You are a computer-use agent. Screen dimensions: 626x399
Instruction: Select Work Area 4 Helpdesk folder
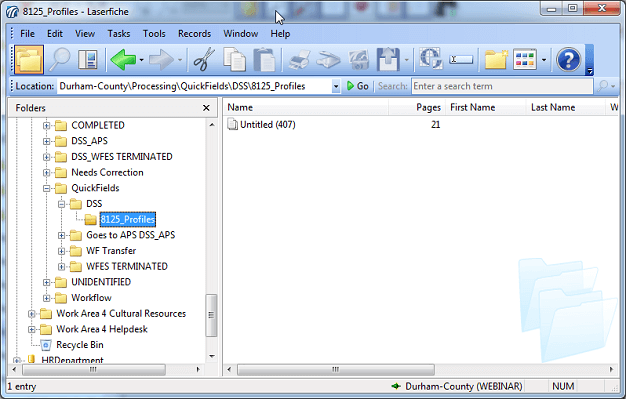point(102,329)
